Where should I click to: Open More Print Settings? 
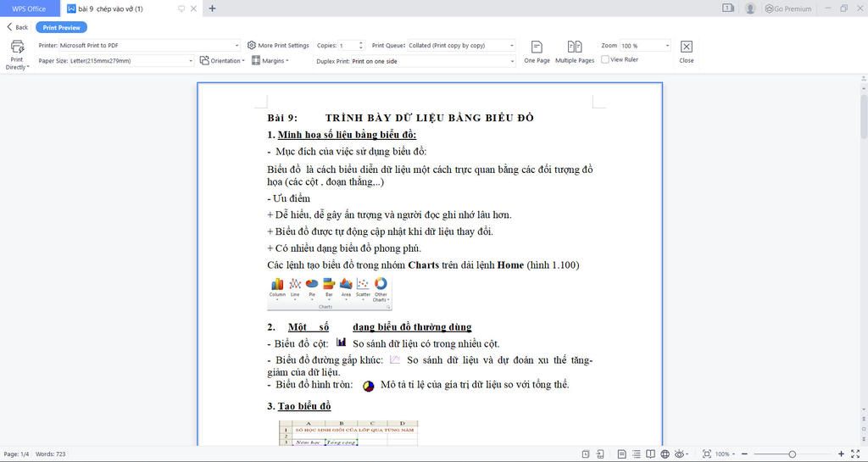tap(278, 46)
